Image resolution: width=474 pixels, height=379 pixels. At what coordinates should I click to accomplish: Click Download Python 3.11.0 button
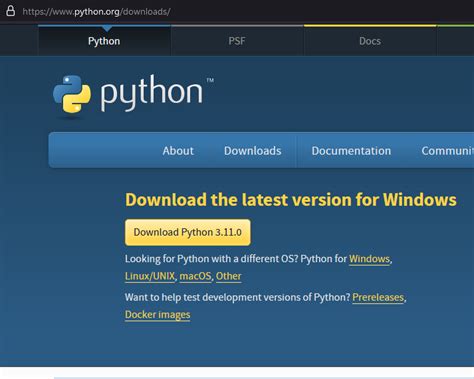coord(188,232)
